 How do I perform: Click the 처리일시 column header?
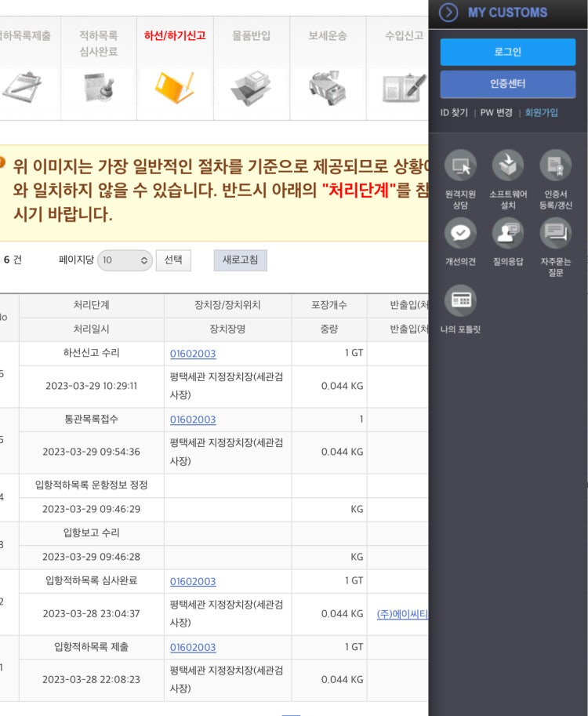(x=91, y=329)
